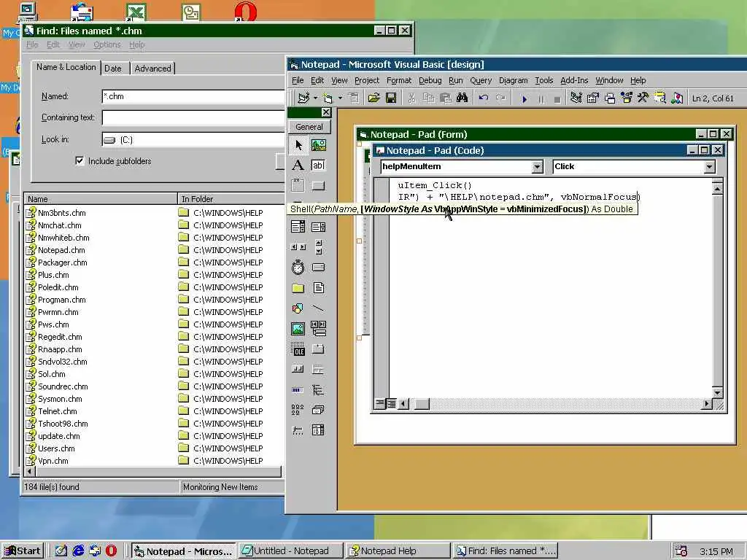Switch to the Untitled - Notepad taskbar button
The image size is (747, 560).
291,551
